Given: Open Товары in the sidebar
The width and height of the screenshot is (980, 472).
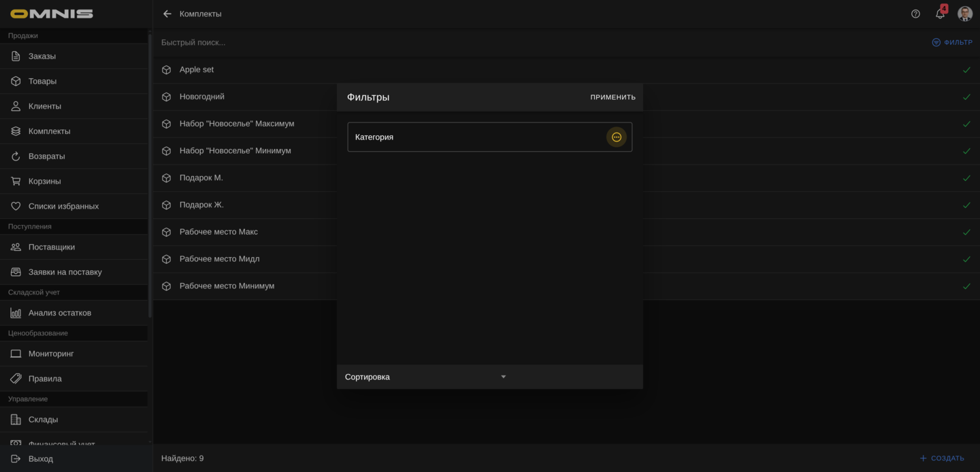Looking at the screenshot, I should (42, 81).
